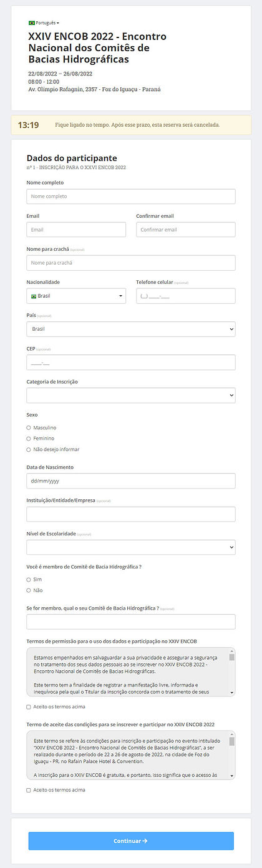Select the Masculino radio option
Screen dimensions: 262x868
tap(29, 428)
